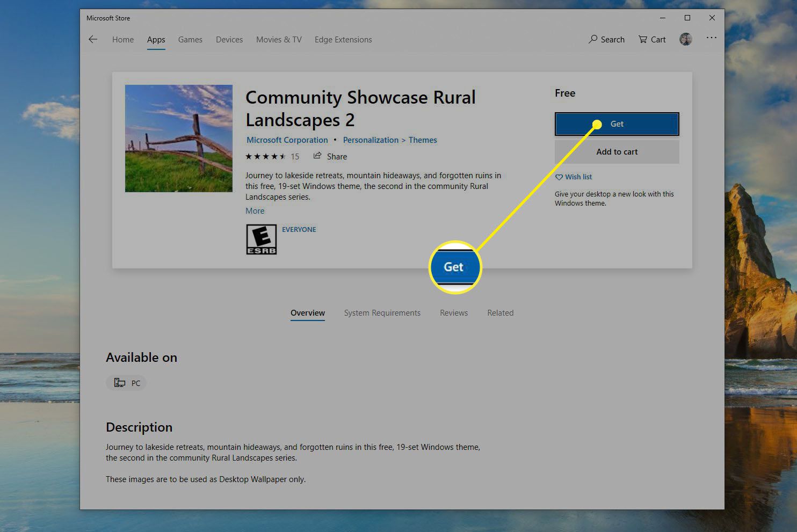Click the Free price label
Screen dimensions: 797x532
click(x=565, y=93)
